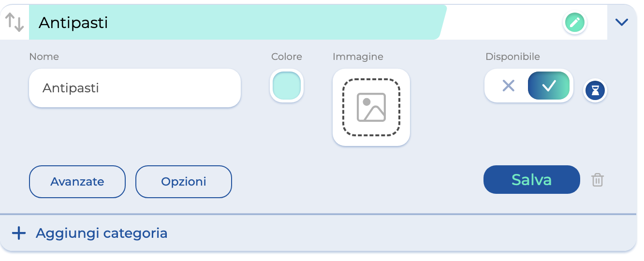
Task: Click the reorder arrows beside Antipasti
Action: click(15, 22)
